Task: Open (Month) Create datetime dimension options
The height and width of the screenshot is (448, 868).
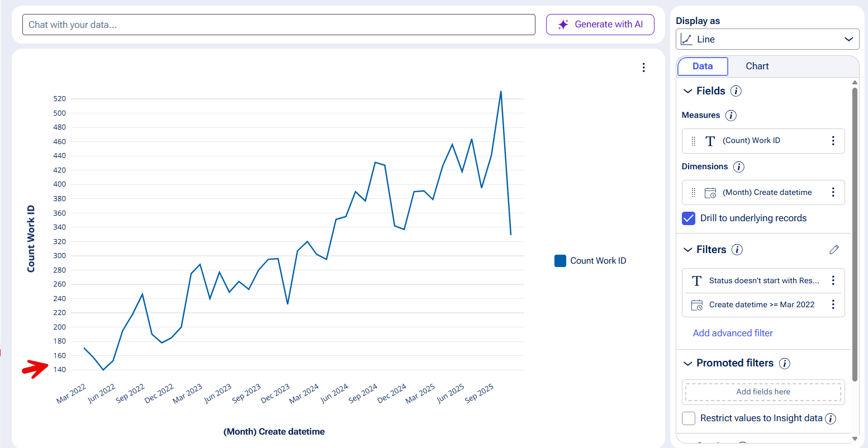Action: point(833,192)
